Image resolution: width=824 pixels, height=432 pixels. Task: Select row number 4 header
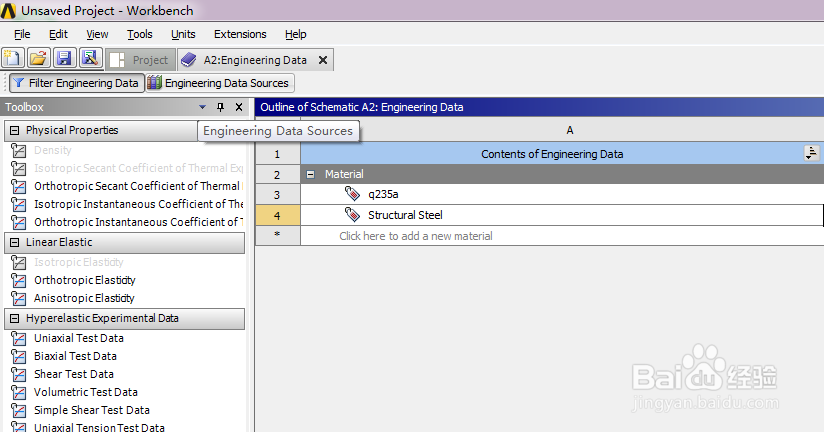pos(277,215)
